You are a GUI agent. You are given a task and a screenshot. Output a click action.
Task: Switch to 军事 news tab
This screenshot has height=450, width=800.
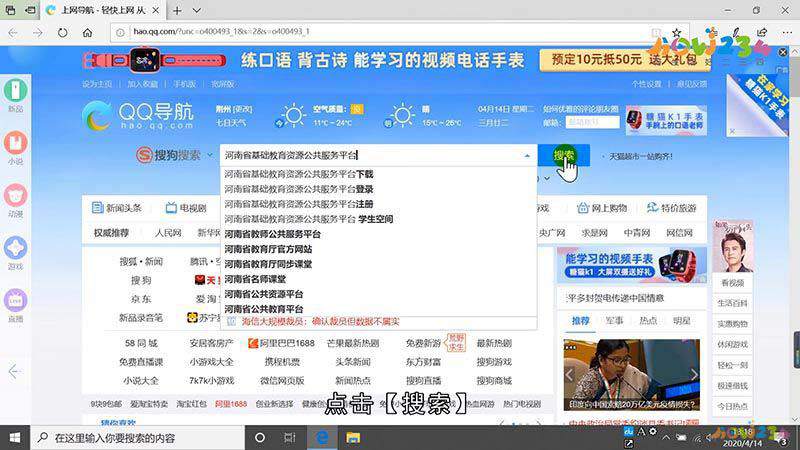614,321
